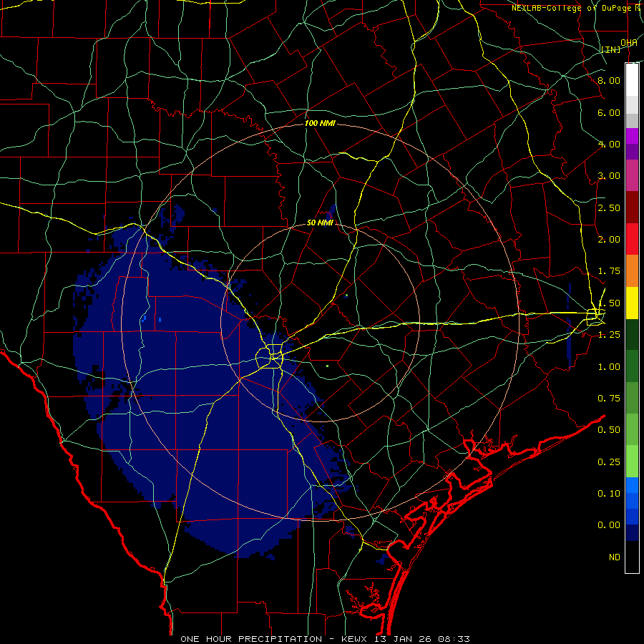Image resolution: width=644 pixels, height=644 pixels.
Task: Click the "ONE HOUR PRECIPITATION" caption text
Action: (x=251, y=639)
